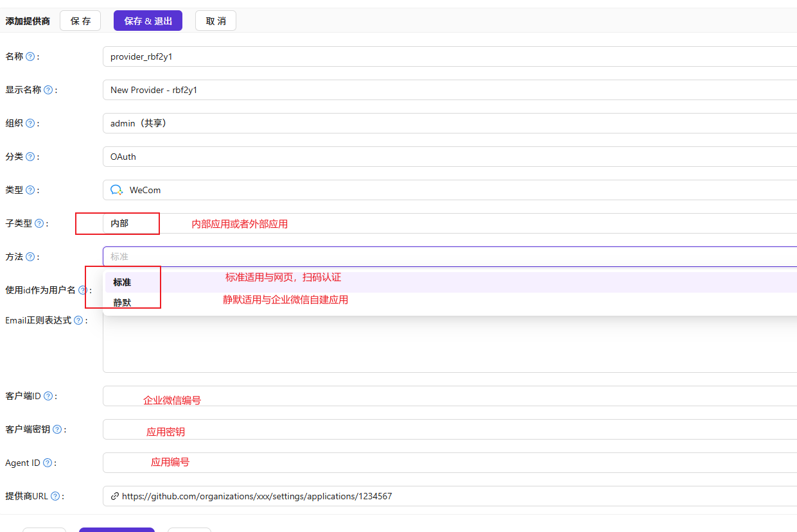Click help icon next to 名称 label
This screenshot has width=797, height=532.
30,56
